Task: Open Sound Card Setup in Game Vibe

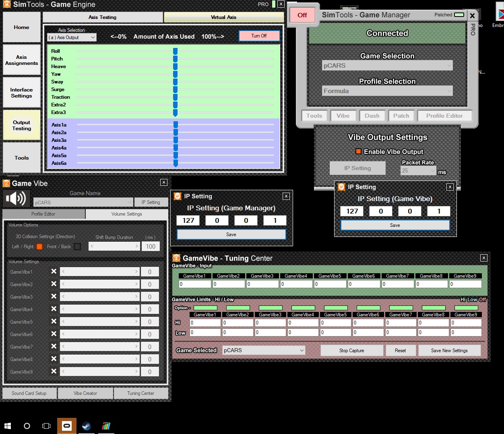Action: point(29,393)
